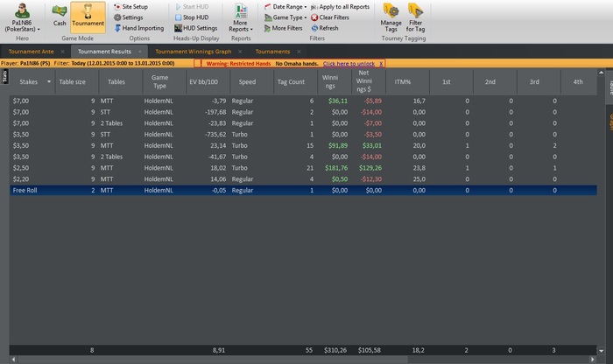Sort by the ITM% column header
The image size is (613, 364).
(403, 82)
